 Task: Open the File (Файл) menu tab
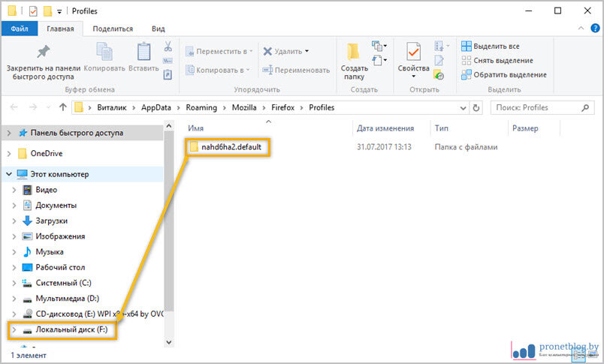click(x=19, y=29)
